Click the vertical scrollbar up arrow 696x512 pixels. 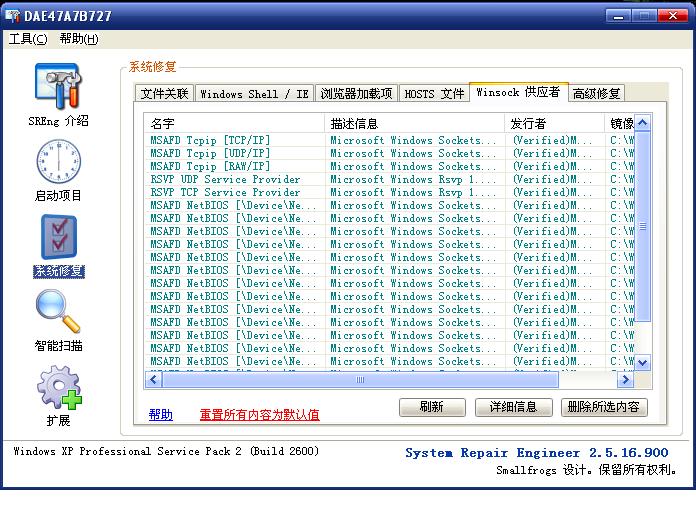[642, 123]
